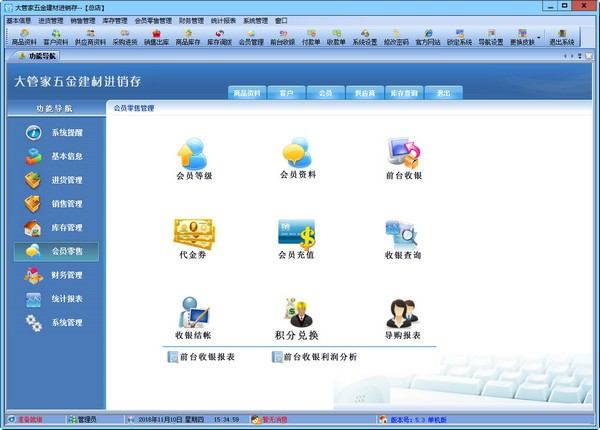The width and height of the screenshot is (600, 430).
Task: Launch 前台收银 front desk cashier
Action: [x=402, y=155]
